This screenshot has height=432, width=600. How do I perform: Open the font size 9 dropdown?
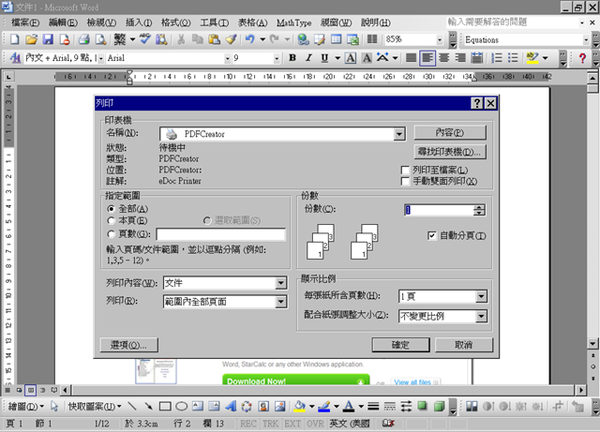click(277, 58)
